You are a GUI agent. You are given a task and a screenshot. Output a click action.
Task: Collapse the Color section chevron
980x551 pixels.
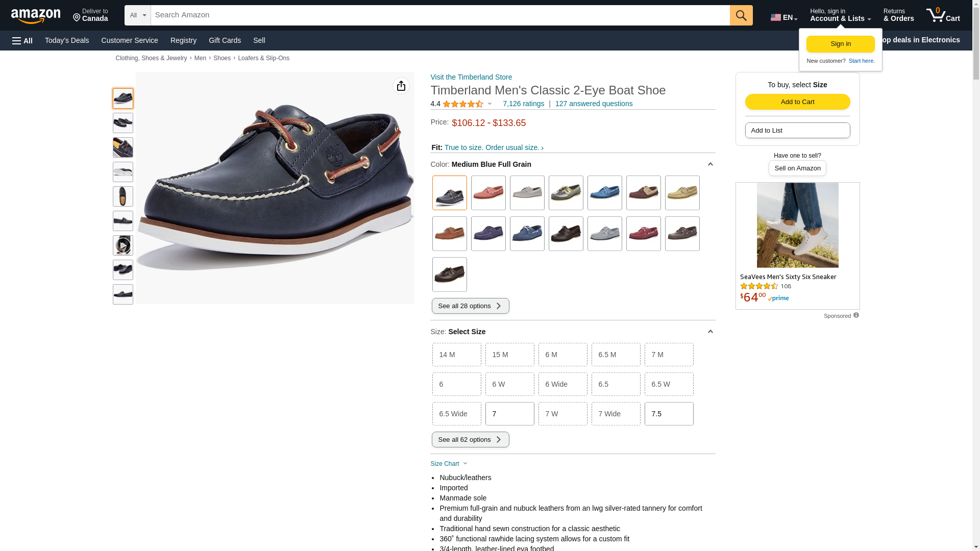click(710, 164)
